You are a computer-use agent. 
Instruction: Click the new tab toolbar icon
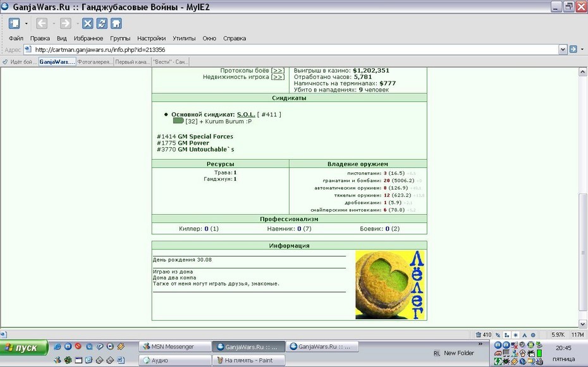pyautogui.click(x=15, y=23)
